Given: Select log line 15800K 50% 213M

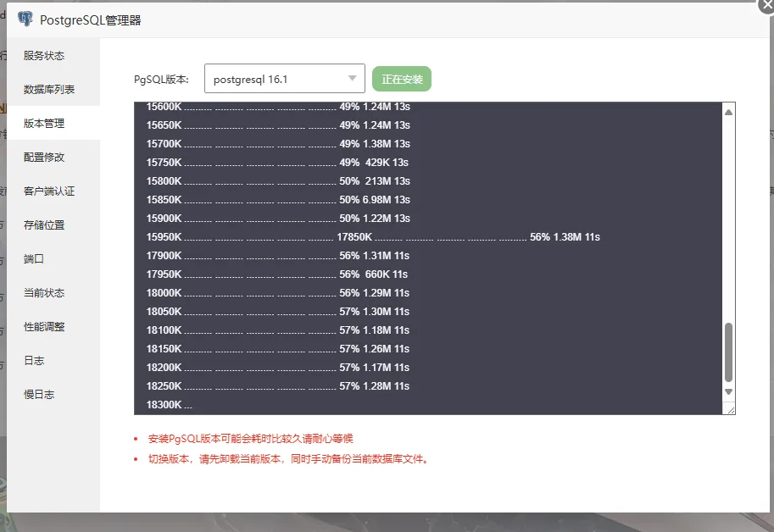Looking at the screenshot, I should 278,181.
